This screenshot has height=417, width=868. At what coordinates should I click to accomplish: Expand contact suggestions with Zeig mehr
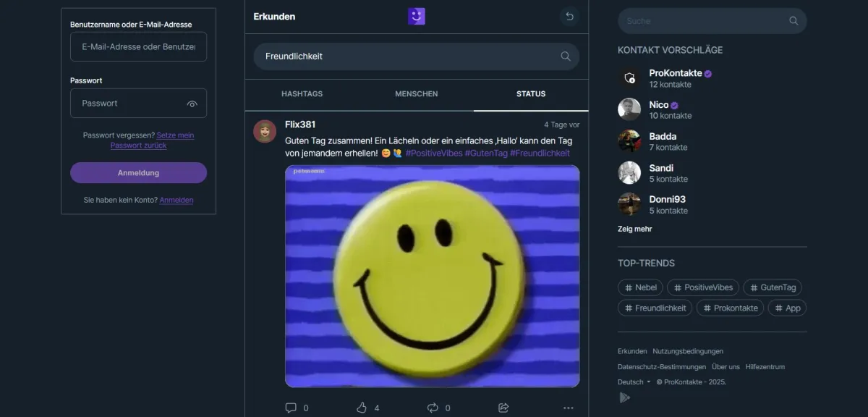tap(634, 229)
